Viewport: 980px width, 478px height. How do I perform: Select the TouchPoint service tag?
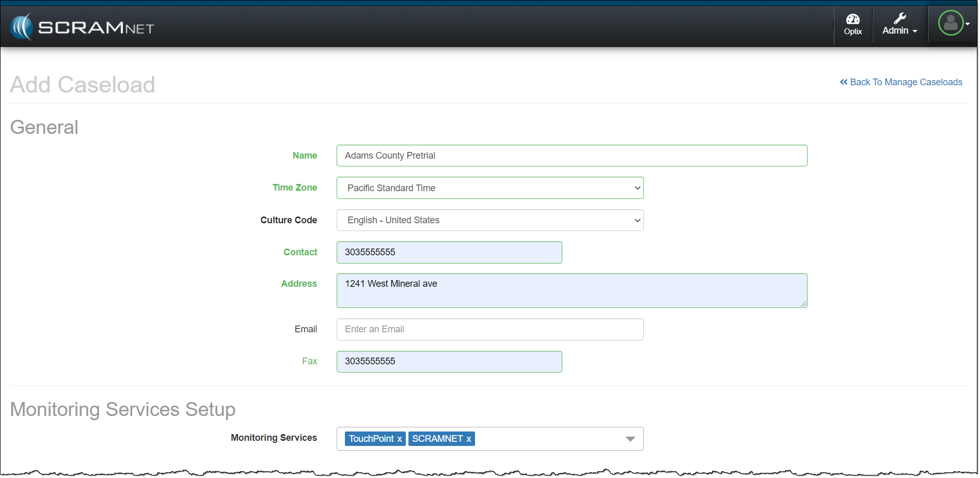pyautogui.click(x=371, y=439)
